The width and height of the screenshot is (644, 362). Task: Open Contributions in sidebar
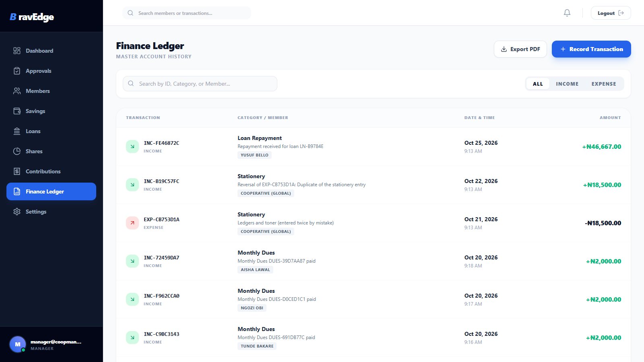(51, 171)
